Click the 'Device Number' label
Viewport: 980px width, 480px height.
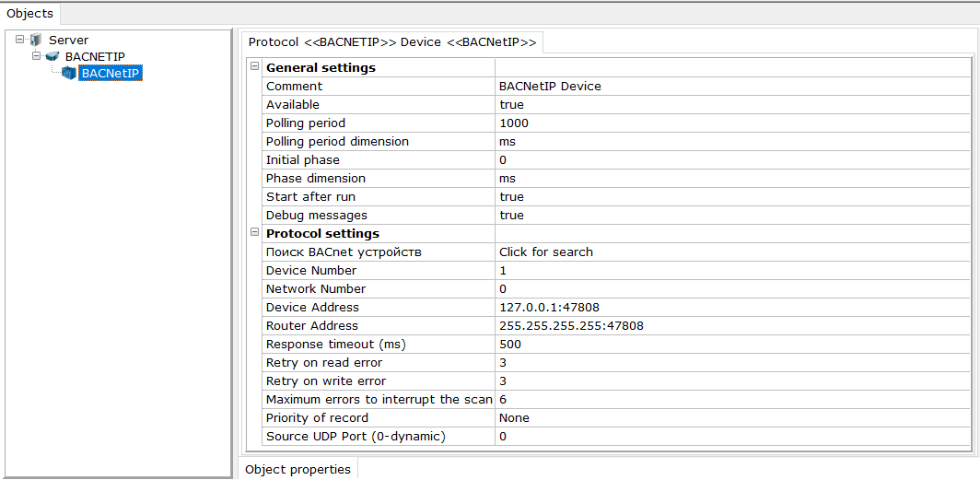pos(312,271)
